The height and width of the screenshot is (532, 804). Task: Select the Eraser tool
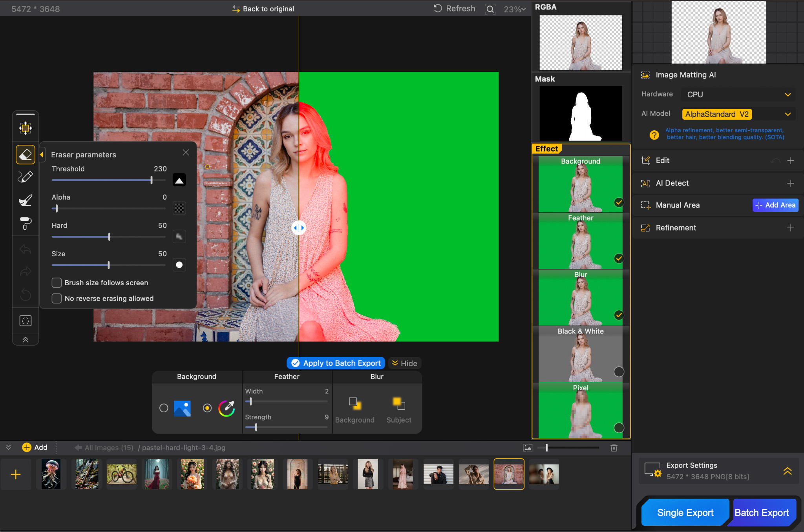coord(25,154)
